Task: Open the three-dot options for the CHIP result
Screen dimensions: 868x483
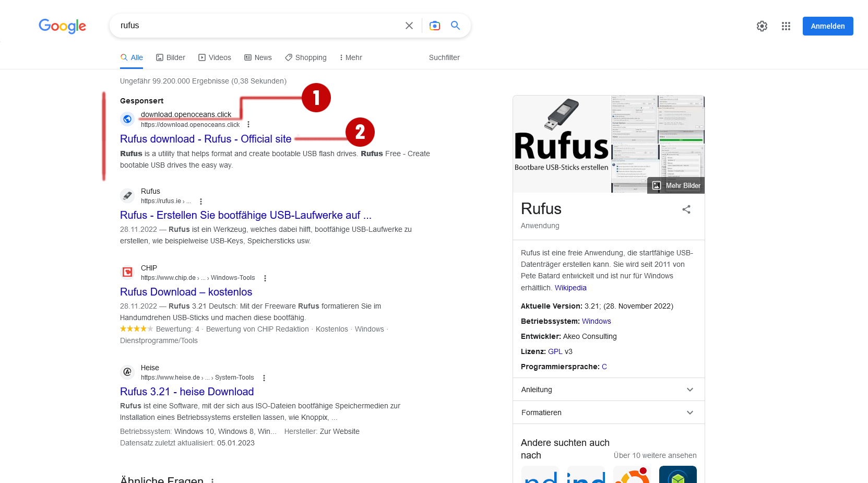Action: click(x=266, y=278)
